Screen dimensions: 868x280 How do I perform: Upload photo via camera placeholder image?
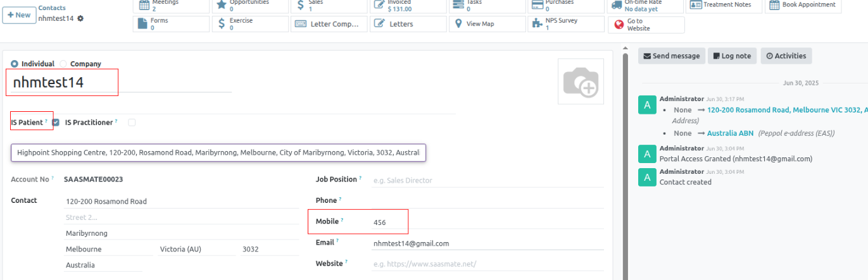tap(581, 82)
